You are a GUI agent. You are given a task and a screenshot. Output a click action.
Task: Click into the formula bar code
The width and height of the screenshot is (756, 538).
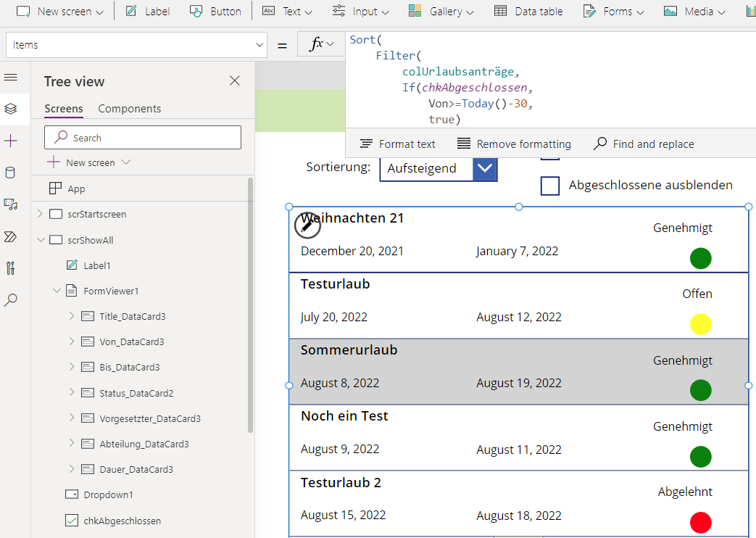(551, 80)
